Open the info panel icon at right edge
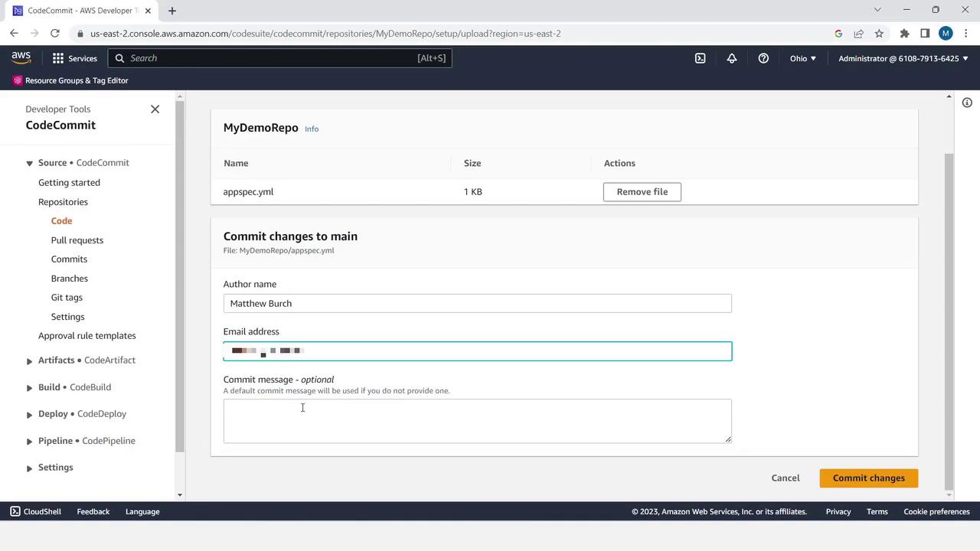The height and width of the screenshot is (551, 980). point(967,103)
